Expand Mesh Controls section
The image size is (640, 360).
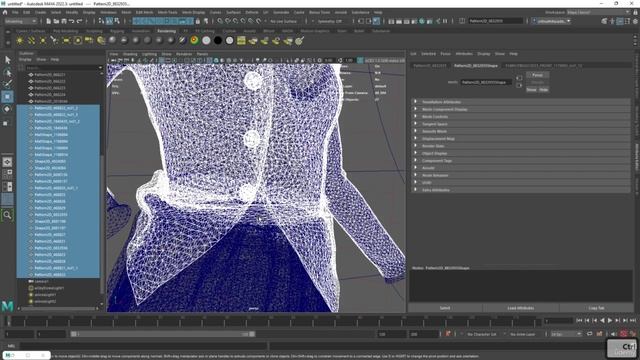coord(521,116)
